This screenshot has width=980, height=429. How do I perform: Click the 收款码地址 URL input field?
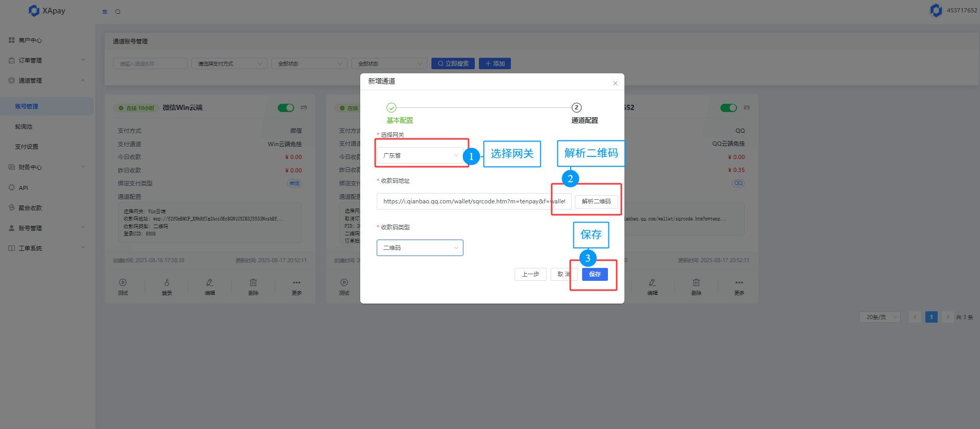coord(473,201)
